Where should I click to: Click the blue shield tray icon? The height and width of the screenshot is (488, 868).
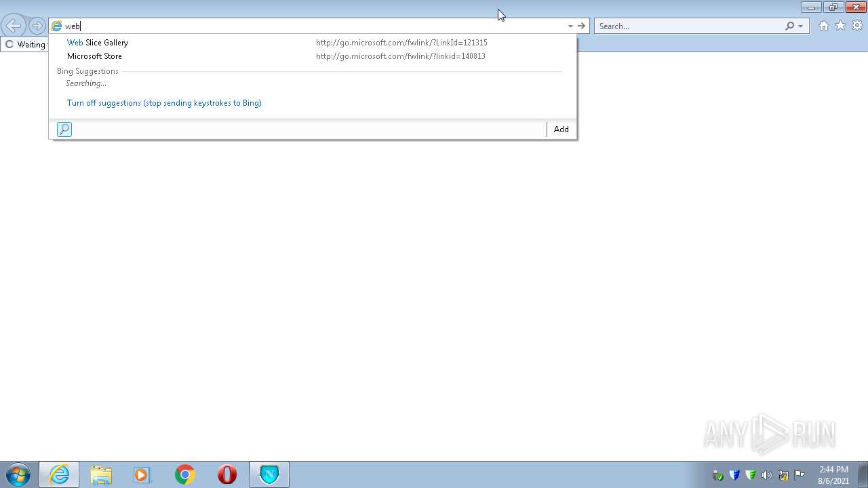[734, 475]
